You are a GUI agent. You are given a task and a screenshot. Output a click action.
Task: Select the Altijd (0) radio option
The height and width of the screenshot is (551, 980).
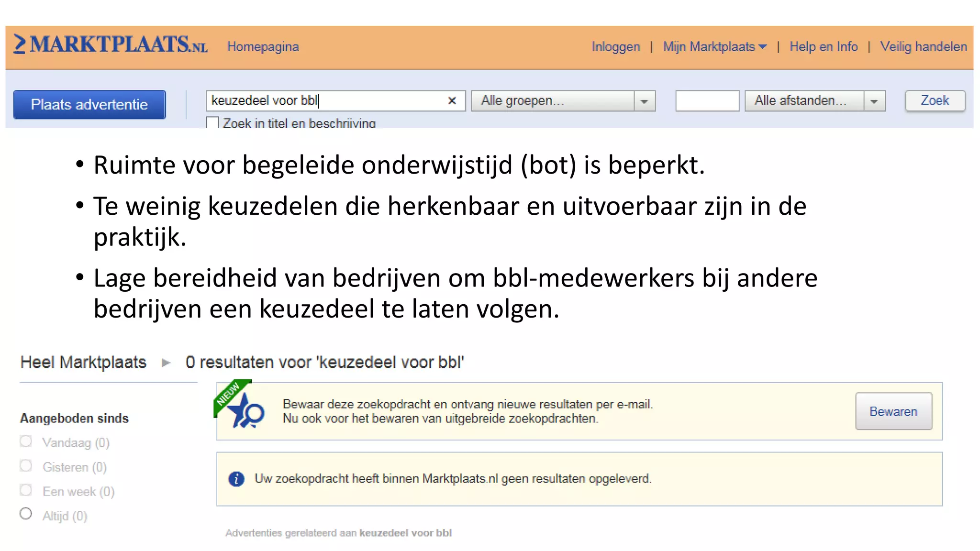click(26, 514)
